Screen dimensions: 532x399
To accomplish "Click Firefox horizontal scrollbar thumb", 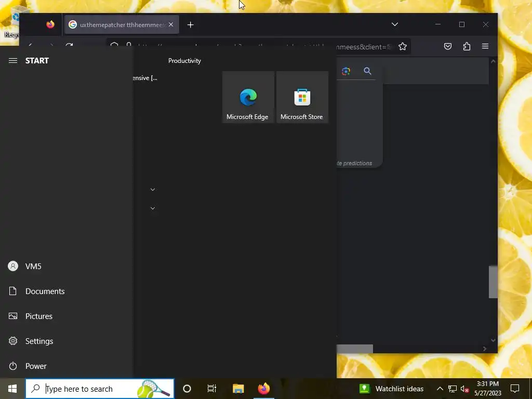I will [x=354, y=349].
